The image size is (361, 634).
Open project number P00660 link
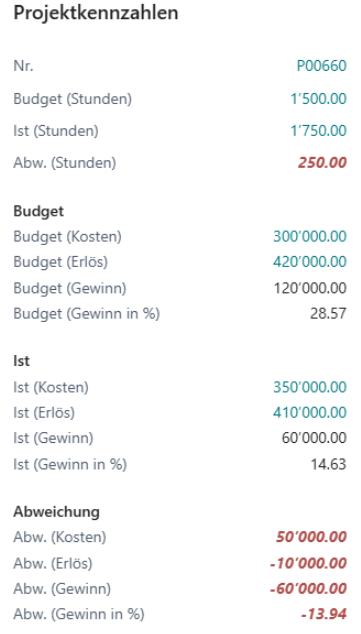321,66
